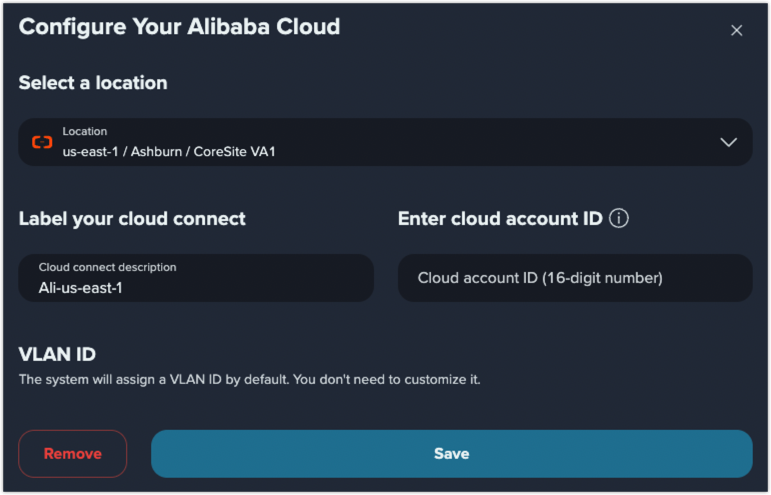
Task: Close the Configure Your Alibaba Cloud dialog
Action: click(736, 30)
